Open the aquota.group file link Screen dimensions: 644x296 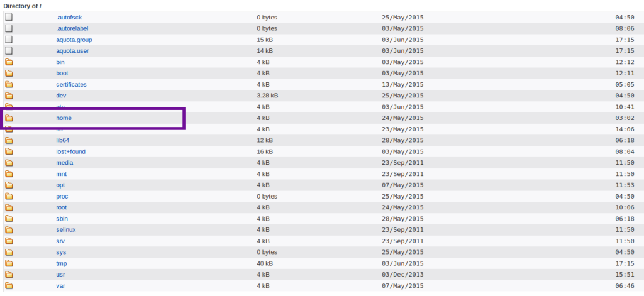coord(74,40)
